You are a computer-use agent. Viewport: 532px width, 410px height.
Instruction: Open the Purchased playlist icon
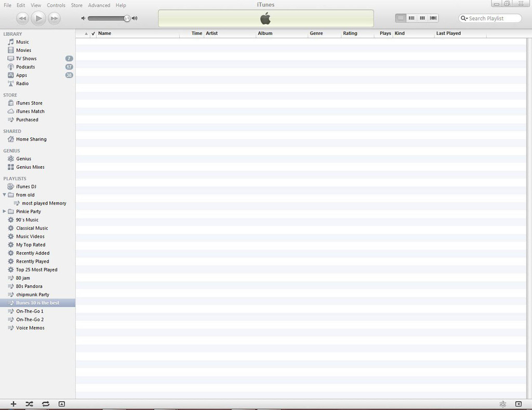point(11,119)
